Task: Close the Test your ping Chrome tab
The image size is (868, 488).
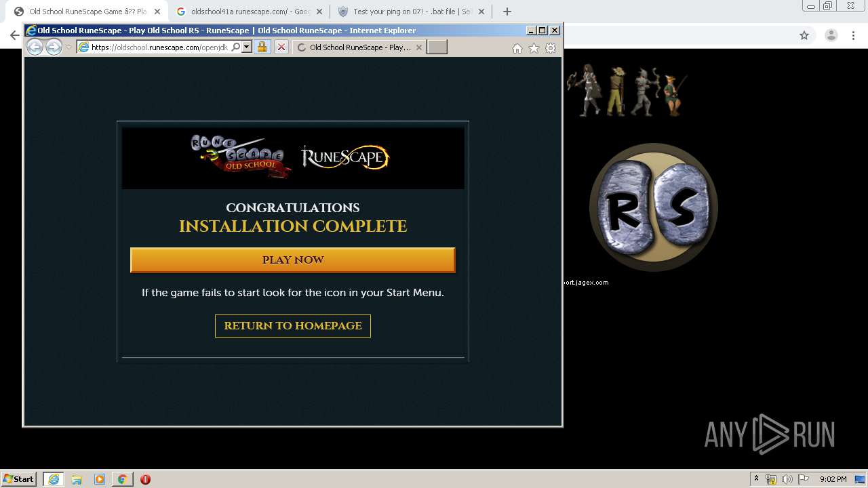Action: pyautogui.click(x=481, y=12)
